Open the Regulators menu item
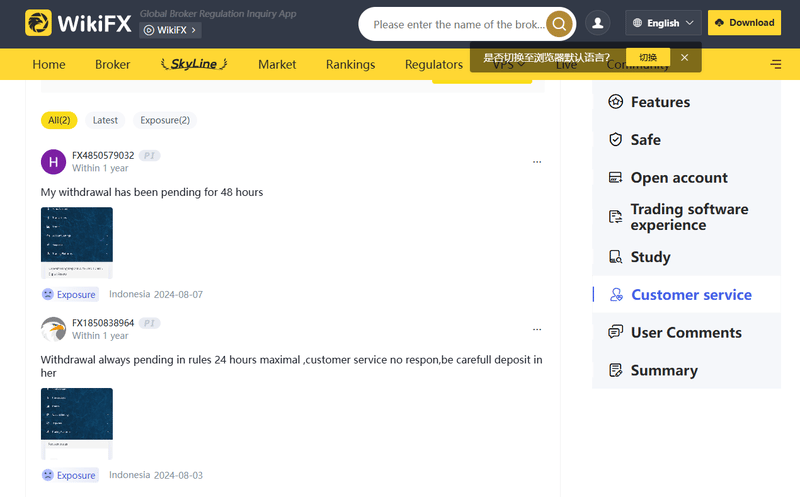Screen dimensions: 800x497 (434, 64)
